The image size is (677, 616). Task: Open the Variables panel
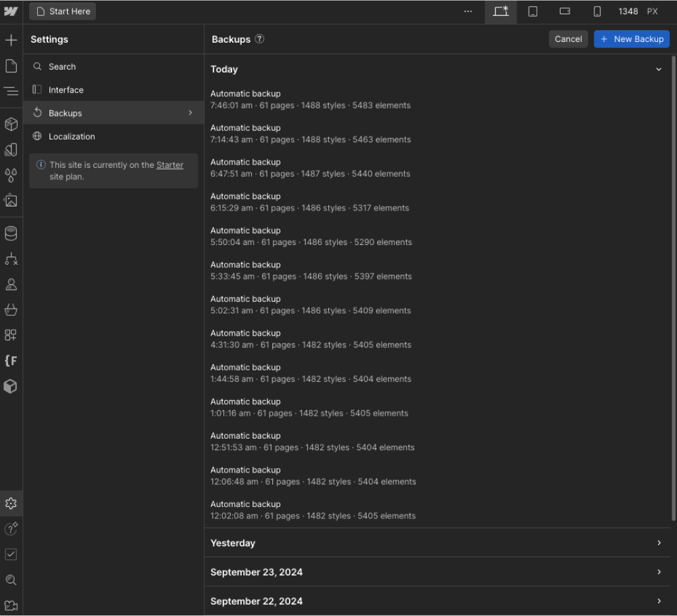point(11,175)
